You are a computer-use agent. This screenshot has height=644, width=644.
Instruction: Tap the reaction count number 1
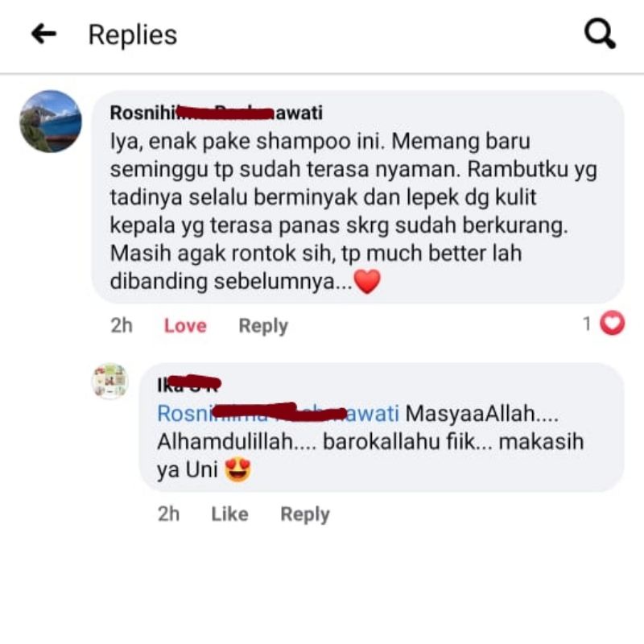(588, 324)
